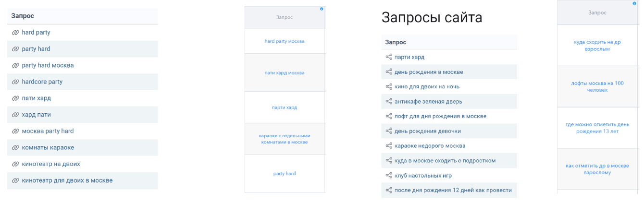This screenshot has width=644, height=203.
Task: Open the "hard party москва" query link
Action: click(285, 41)
